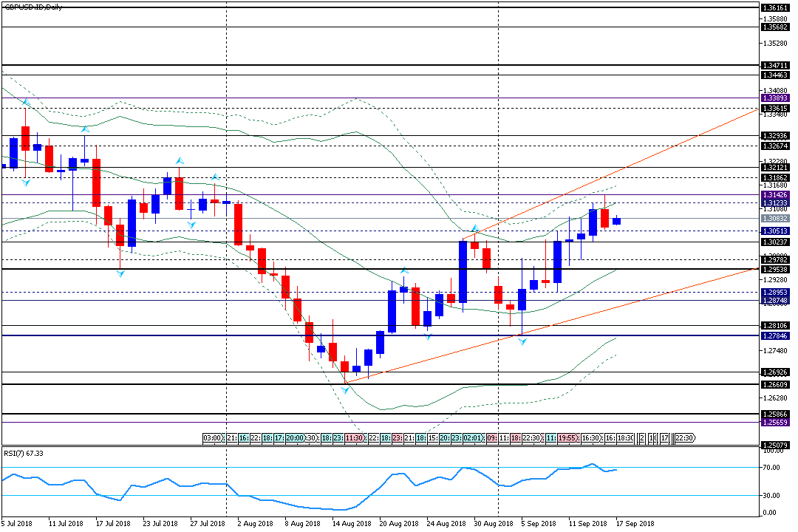Screen dimensions: 798x532
Task: Select the up fractal arrow at the top-left July high
Action: click(x=25, y=102)
